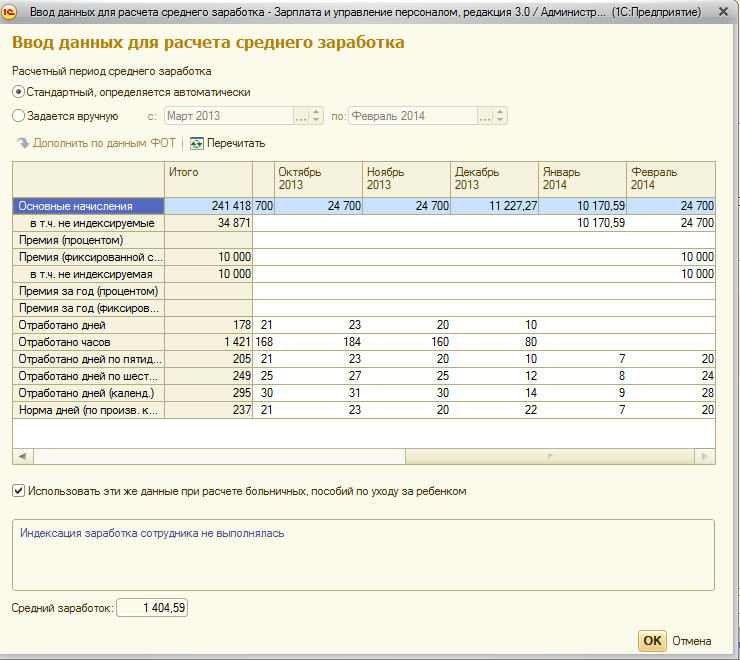Open the picker for the Март 2013 field

[x=301, y=116]
